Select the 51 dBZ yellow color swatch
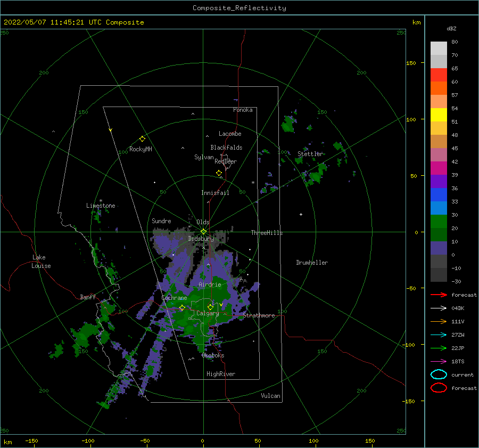Viewport: 479px width, 448px height. (x=439, y=115)
